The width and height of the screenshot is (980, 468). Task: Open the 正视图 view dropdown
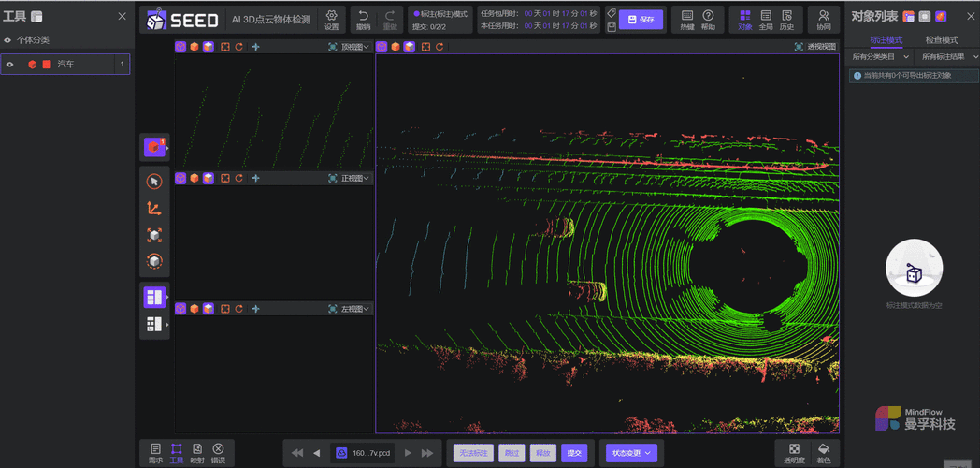coord(355,179)
